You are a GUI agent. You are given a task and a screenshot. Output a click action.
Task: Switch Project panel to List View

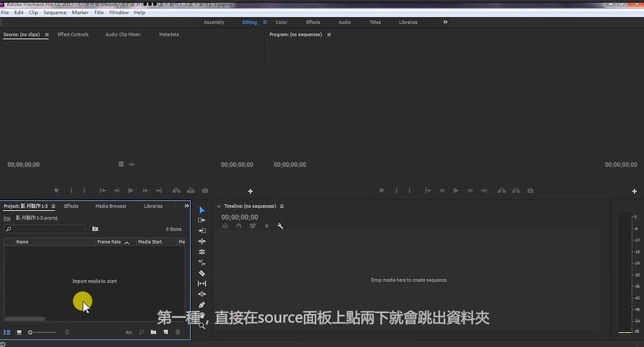point(7,333)
